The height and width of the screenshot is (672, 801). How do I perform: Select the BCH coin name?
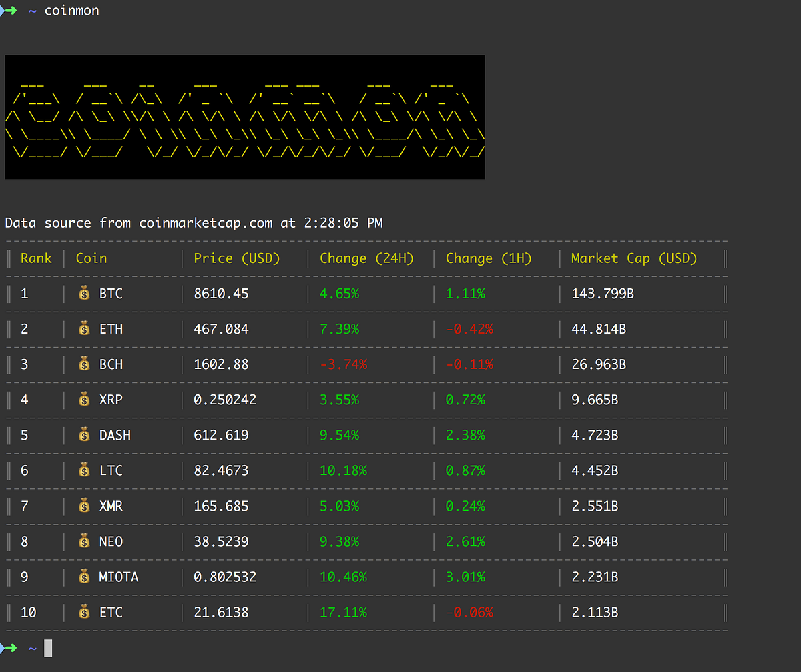[111, 364]
